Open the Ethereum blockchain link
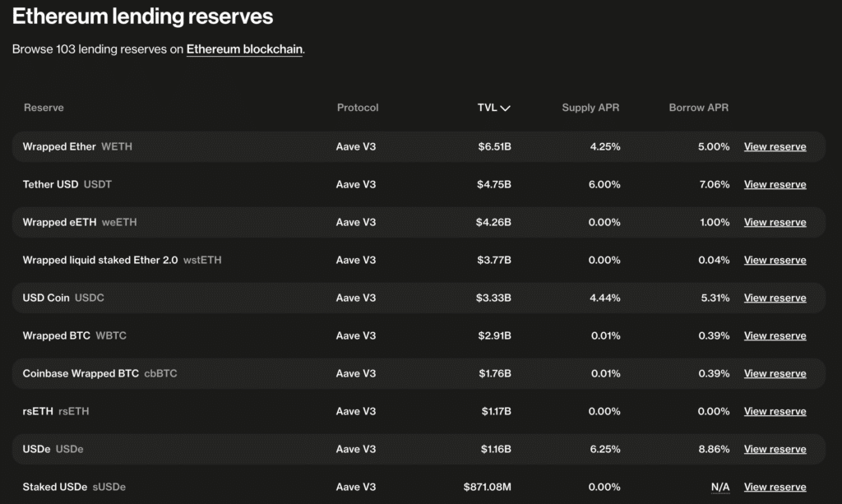The image size is (842, 504). (x=243, y=49)
